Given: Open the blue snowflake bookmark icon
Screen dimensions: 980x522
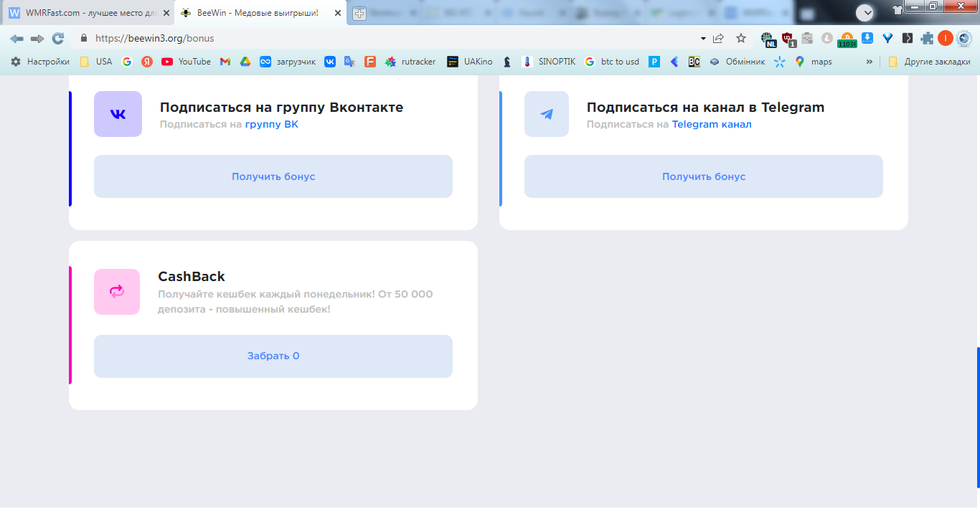Looking at the screenshot, I should point(780,62).
